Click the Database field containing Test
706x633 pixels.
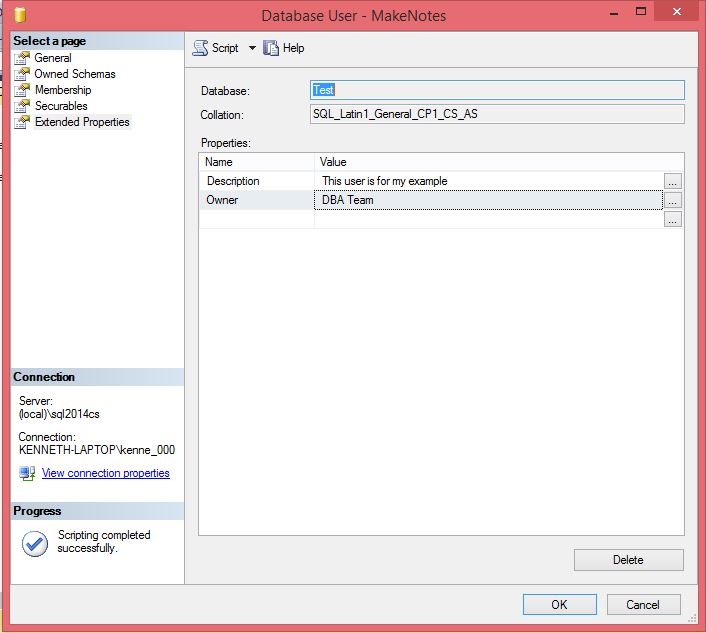tap(497, 90)
